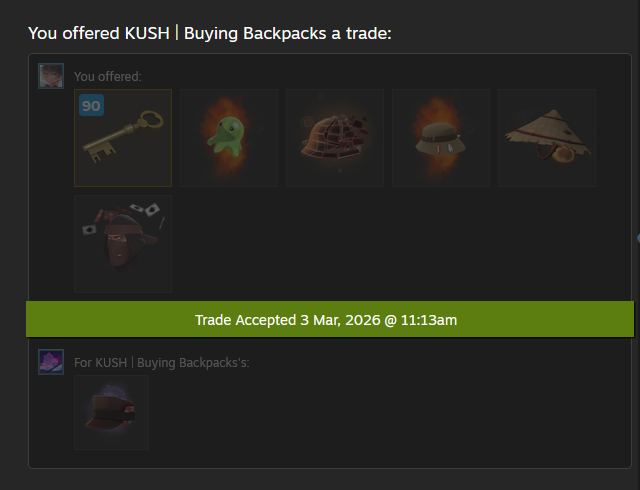Select the flaming olive bucket hat
The height and width of the screenshot is (490, 640).
(441, 138)
